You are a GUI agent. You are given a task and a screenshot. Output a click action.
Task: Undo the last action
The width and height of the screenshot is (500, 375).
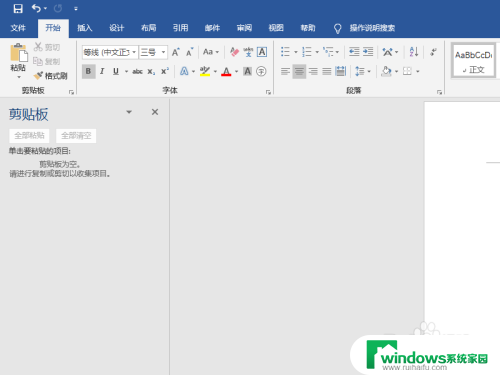(36, 8)
